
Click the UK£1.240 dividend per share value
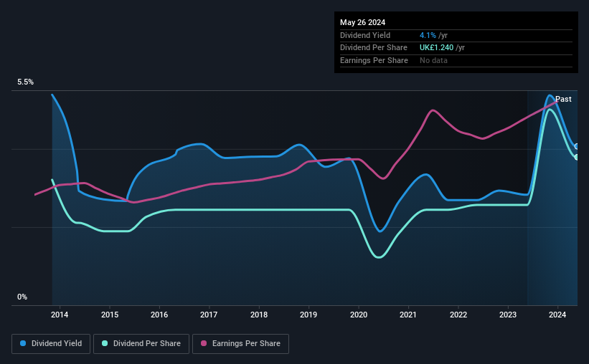pyautogui.click(x=436, y=48)
